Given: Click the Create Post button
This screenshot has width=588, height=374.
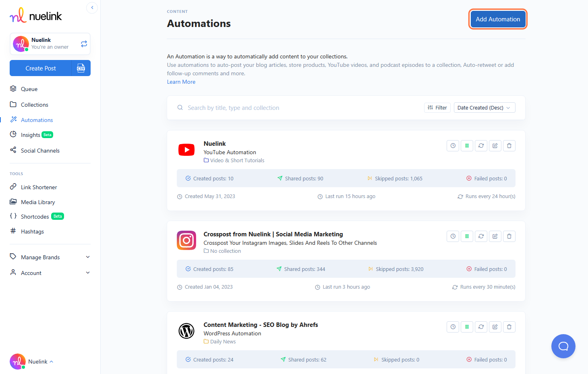Looking at the screenshot, I should point(41,68).
